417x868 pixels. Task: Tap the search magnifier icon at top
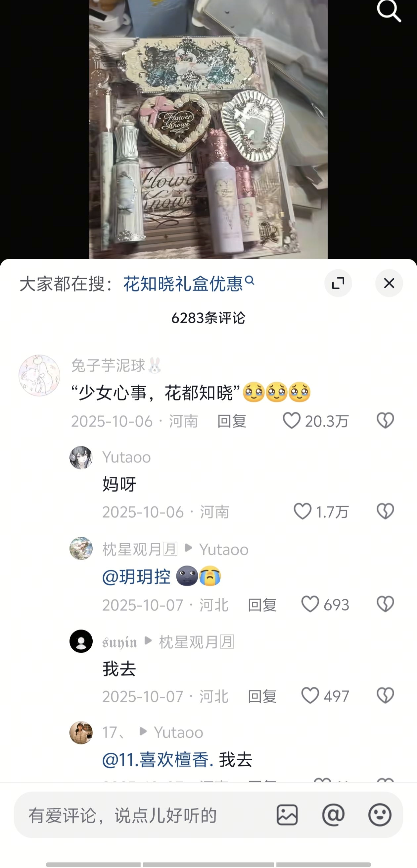(x=389, y=11)
